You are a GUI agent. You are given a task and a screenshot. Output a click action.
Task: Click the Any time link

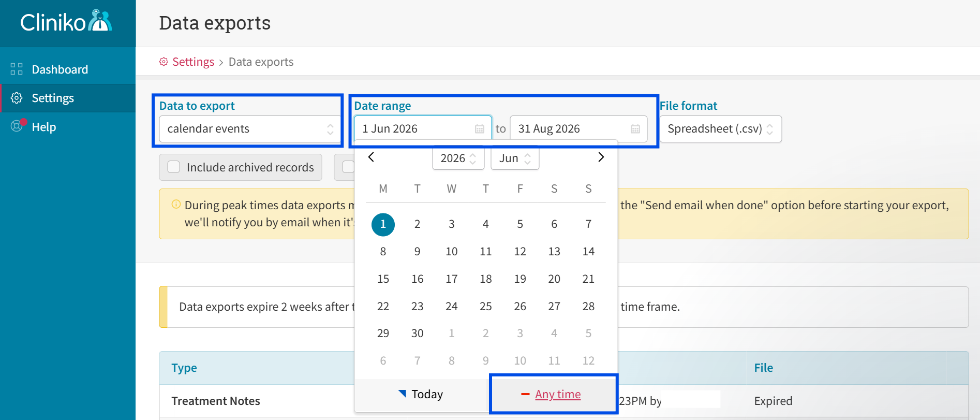[558, 394]
